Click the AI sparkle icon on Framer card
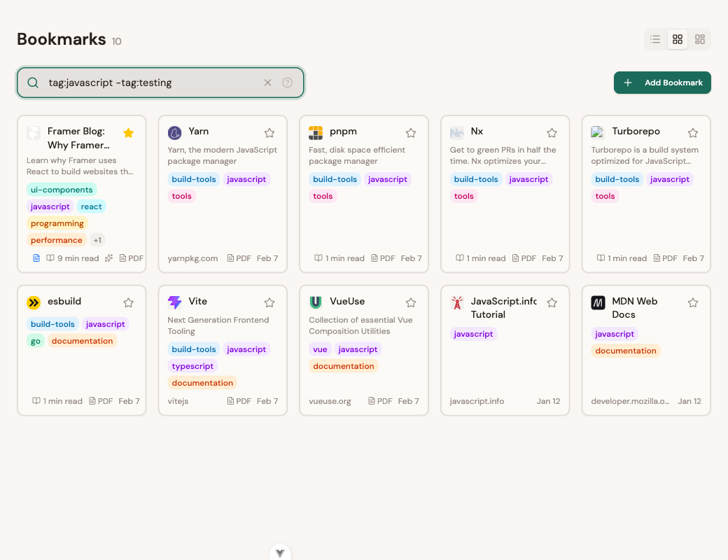 pos(108,258)
